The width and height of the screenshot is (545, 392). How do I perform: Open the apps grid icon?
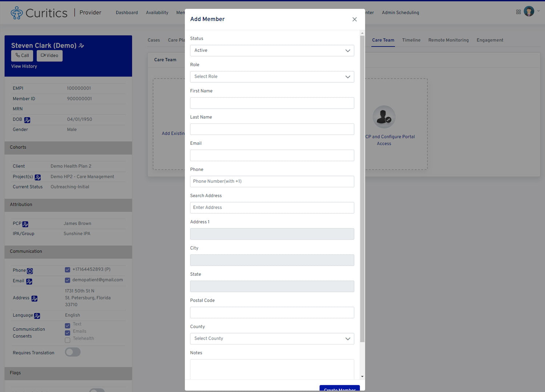click(x=518, y=12)
